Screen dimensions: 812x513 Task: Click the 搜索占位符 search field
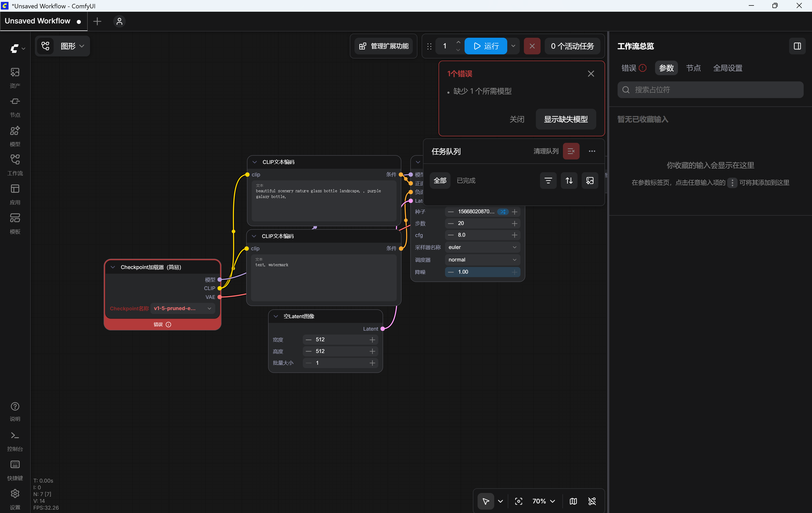point(710,90)
